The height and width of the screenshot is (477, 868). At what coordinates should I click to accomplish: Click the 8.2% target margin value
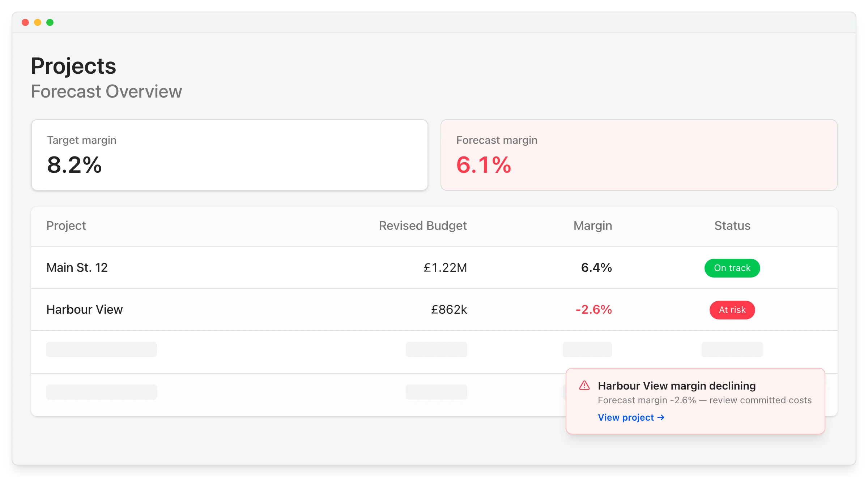click(75, 165)
